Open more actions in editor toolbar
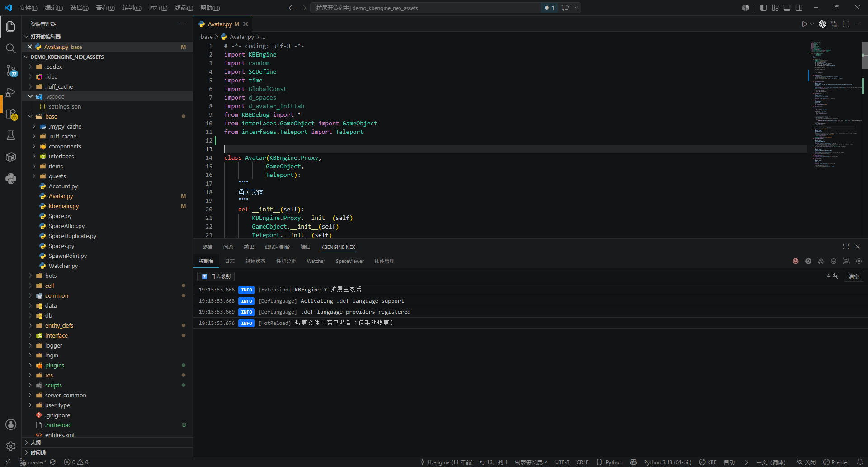 [858, 24]
